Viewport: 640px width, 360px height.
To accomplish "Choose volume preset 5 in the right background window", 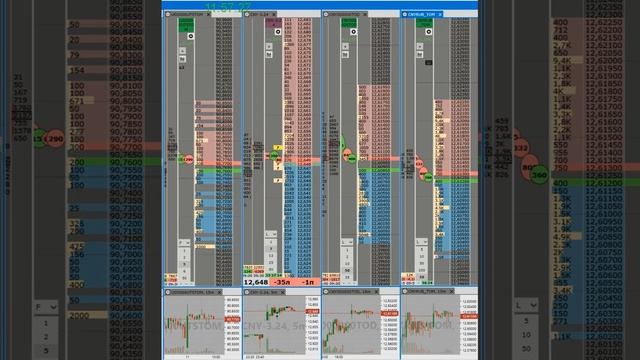I will tap(526, 321).
